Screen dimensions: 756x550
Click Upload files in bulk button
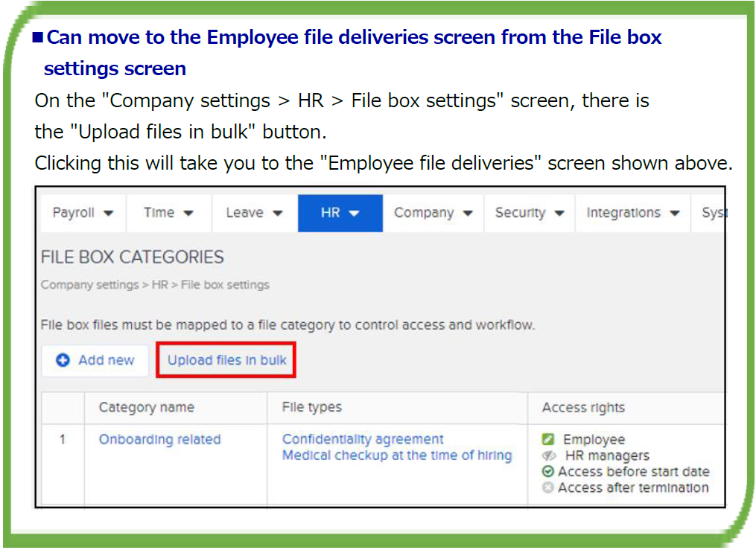click(226, 360)
